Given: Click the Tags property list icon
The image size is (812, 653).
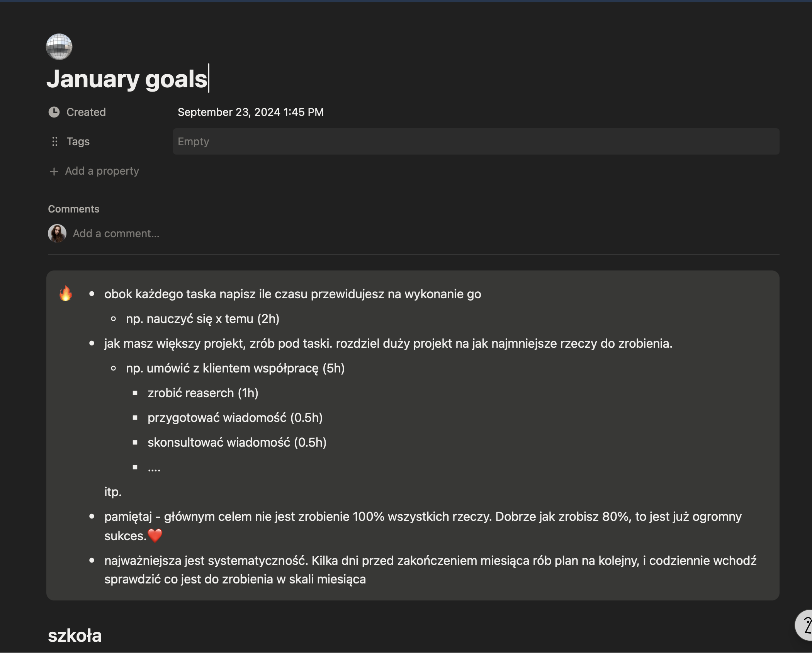Looking at the screenshot, I should point(54,141).
